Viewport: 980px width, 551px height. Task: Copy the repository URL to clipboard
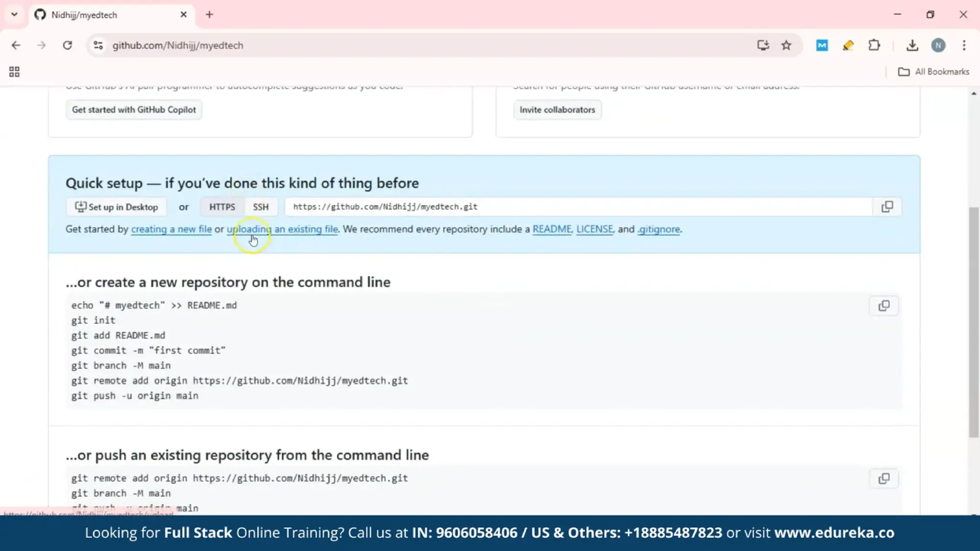(887, 207)
